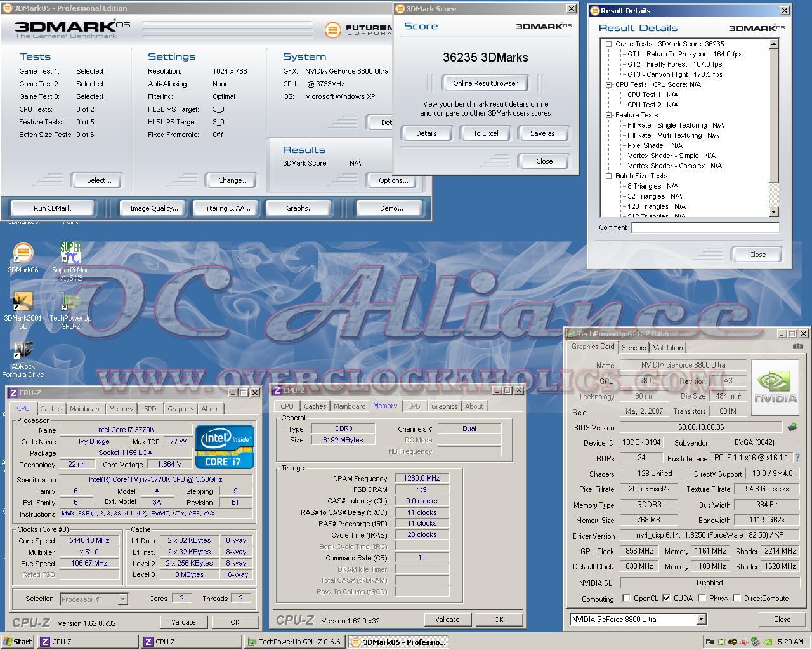Click the Safely Remove Hardware tray icon
Screen dimensions: 812x650
[755, 642]
